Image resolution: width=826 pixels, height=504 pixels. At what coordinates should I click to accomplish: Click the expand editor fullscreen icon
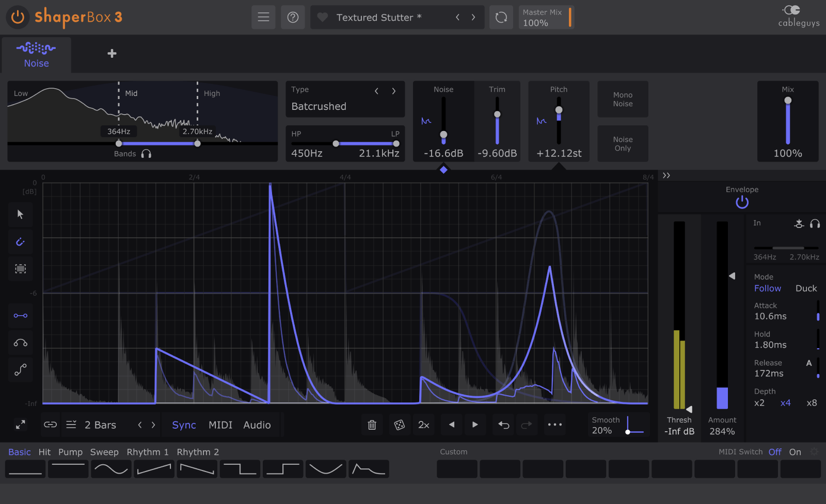[x=21, y=425]
